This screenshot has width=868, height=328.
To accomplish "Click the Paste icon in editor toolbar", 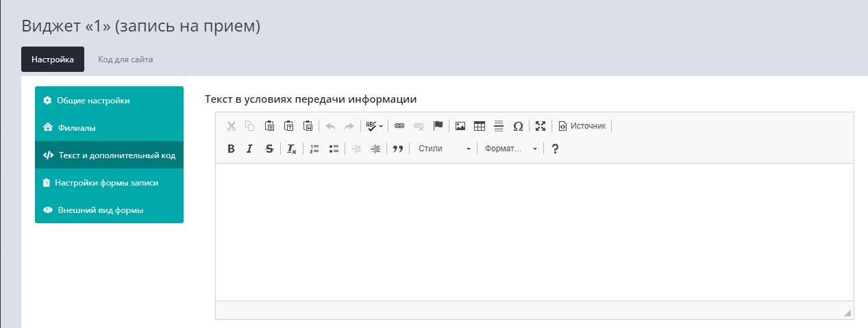I will coord(269,126).
